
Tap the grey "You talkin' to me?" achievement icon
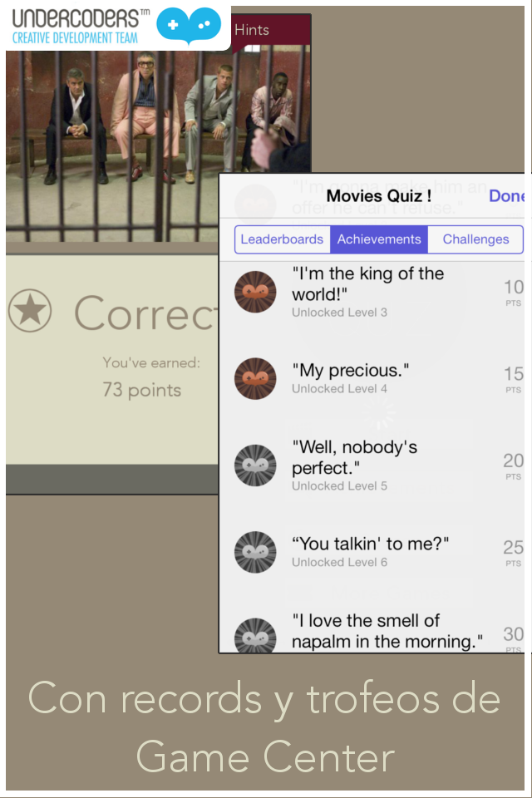click(255, 552)
